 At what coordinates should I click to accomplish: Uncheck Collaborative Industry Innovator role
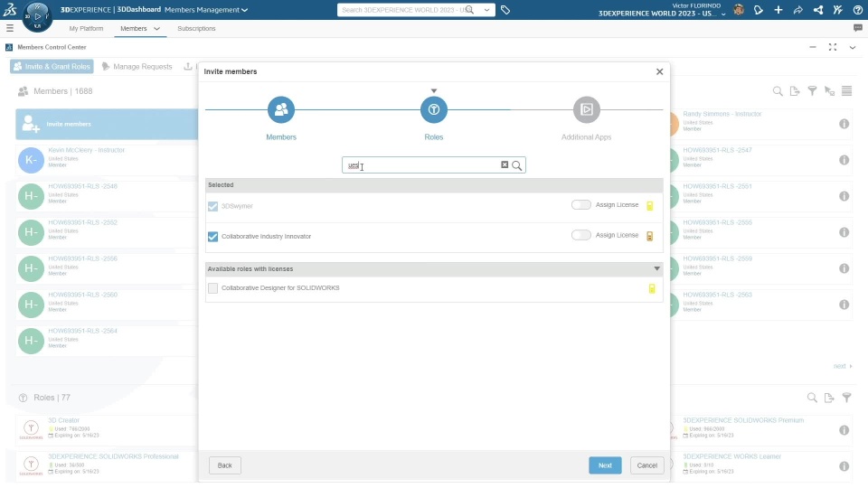pos(212,237)
